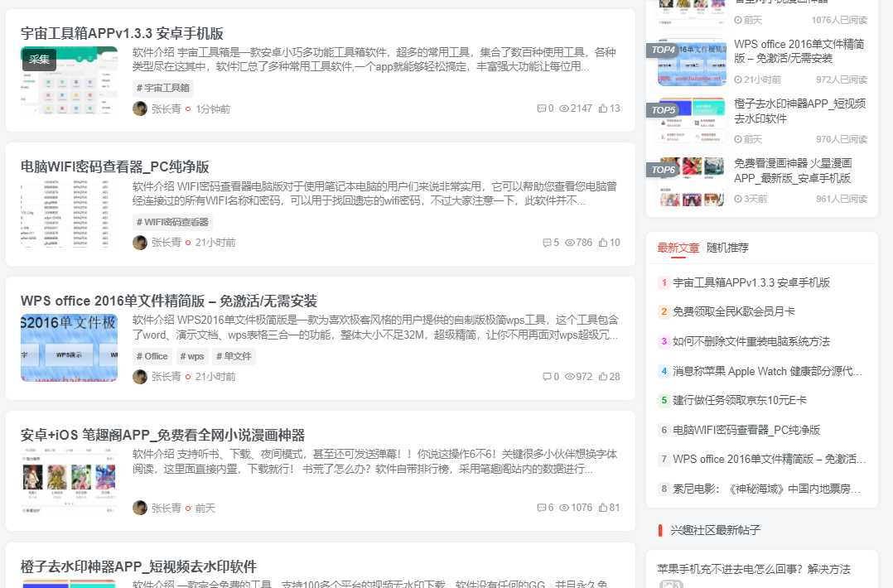Click author avatar on 笔趣阁APP post
893x588 pixels.
coord(140,508)
